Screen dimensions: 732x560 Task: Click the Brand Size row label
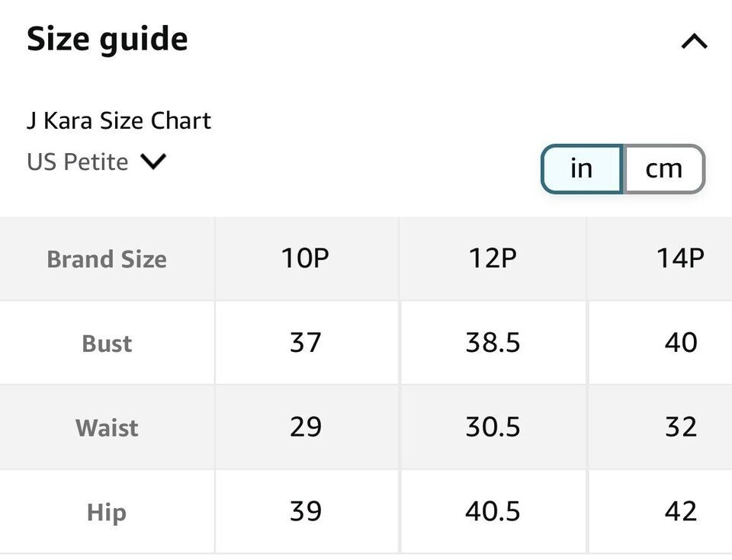click(x=107, y=259)
